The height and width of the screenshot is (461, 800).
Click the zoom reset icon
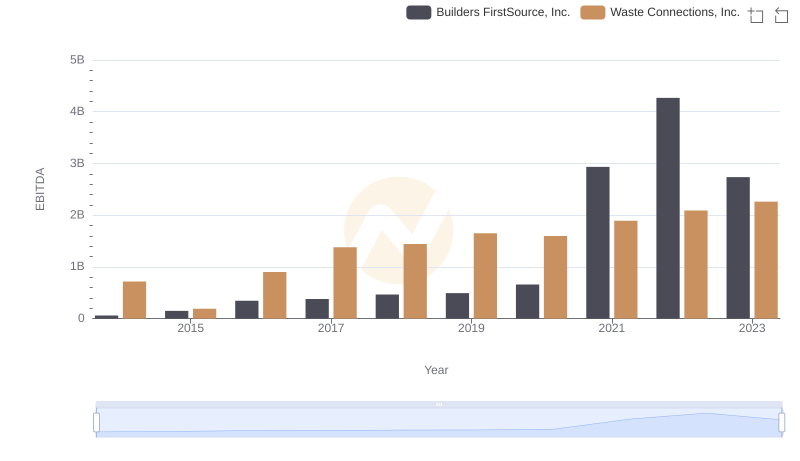[x=781, y=15]
